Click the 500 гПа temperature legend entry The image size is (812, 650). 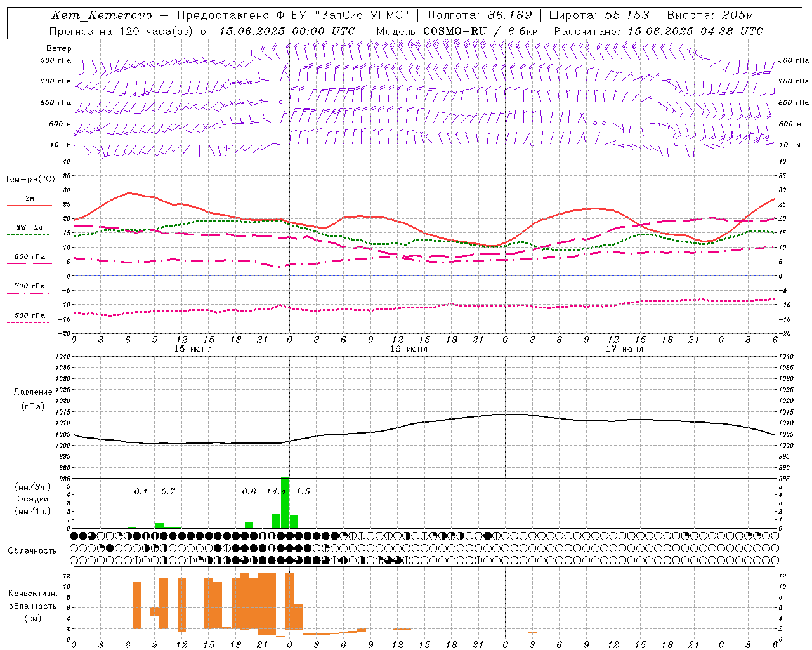pyautogui.click(x=30, y=315)
